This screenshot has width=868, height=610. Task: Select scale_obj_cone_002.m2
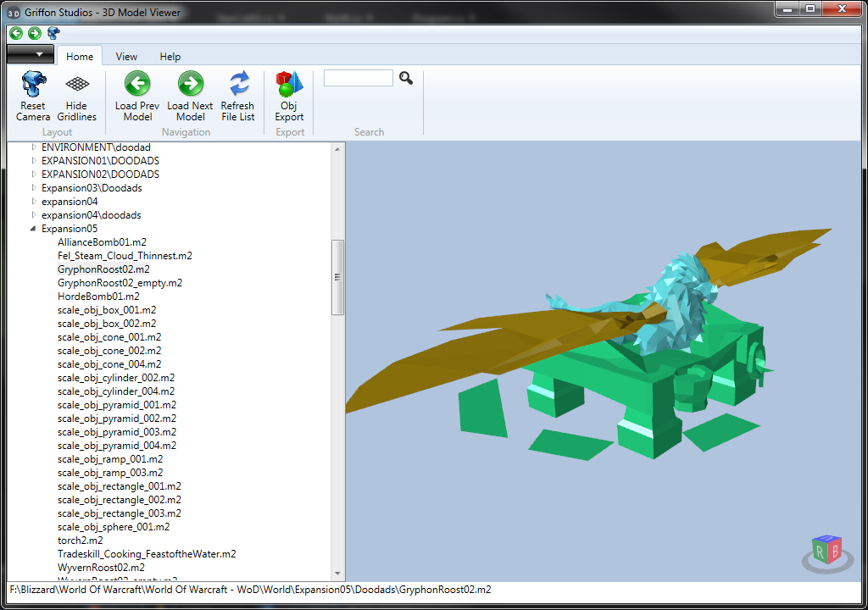click(109, 351)
